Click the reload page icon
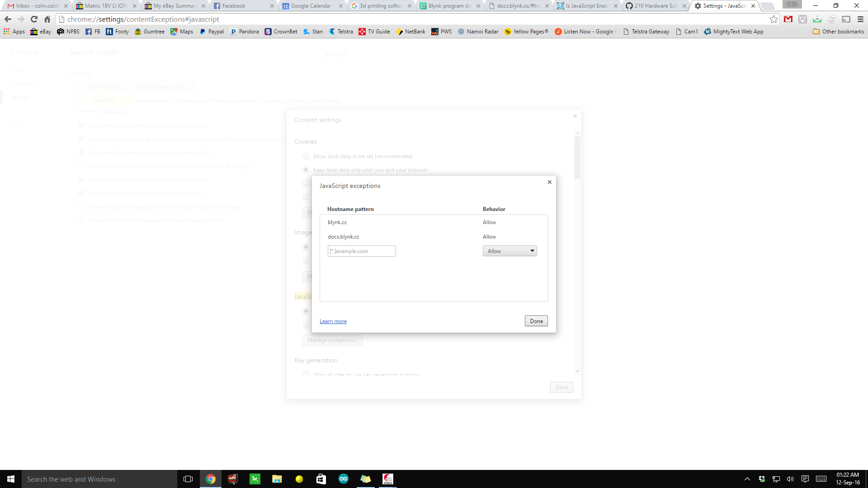Screen dimensions: 868x488 pos(34,19)
